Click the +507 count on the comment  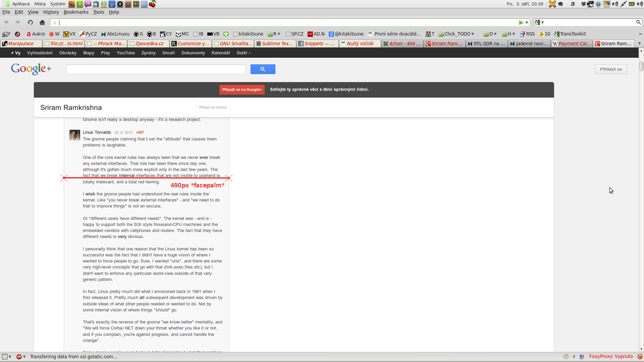[x=140, y=132]
